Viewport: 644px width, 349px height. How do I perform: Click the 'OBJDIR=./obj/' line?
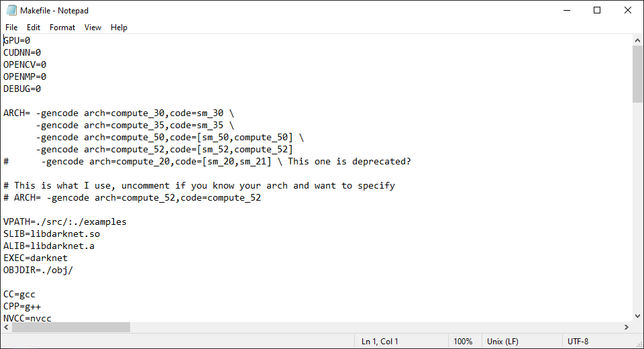point(38,270)
